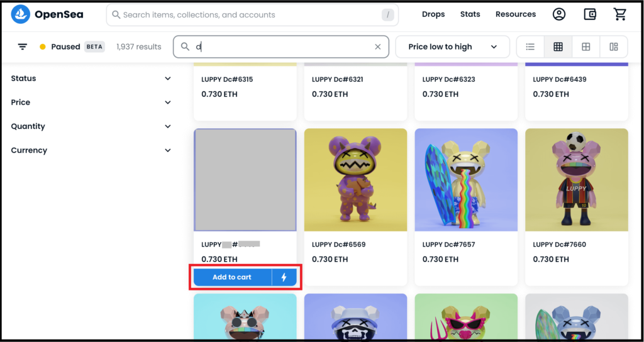Click the Paused label
The height and width of the screenshot is (342, 644).
coord(65,47)
